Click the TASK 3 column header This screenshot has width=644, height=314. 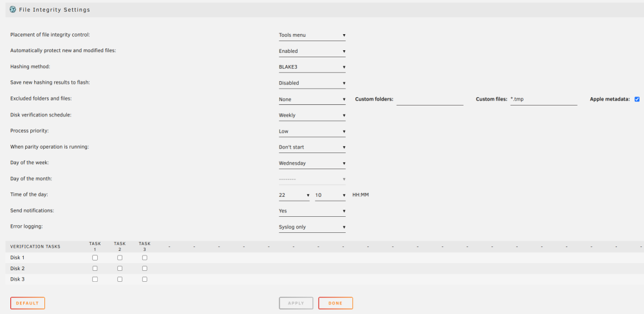pyautogui.click(x=144, y=246)
